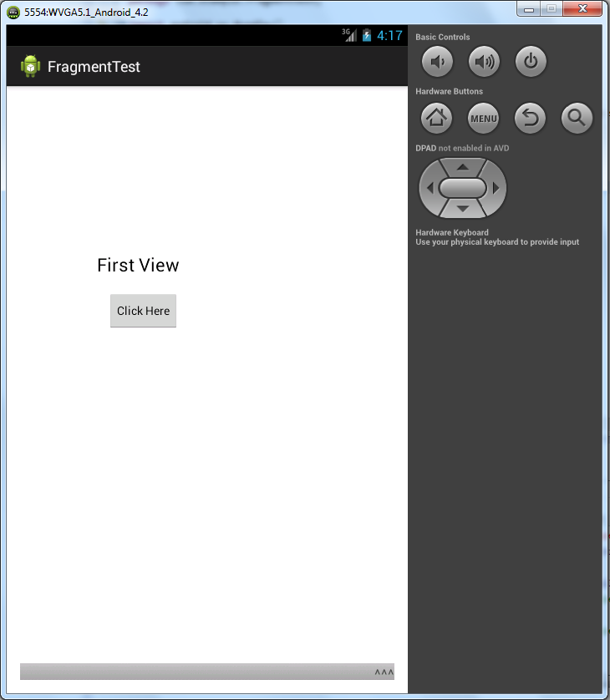Tap the battery charging status icon
This screenshot has height=700, width=610.
click(367, 35)
